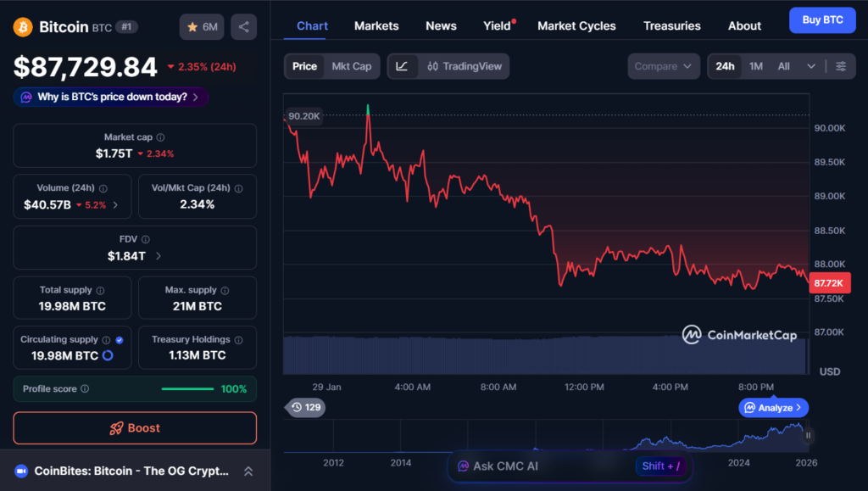Go to the Market Cycles tab
Screen dimensions: 868x491
point(576,26)
